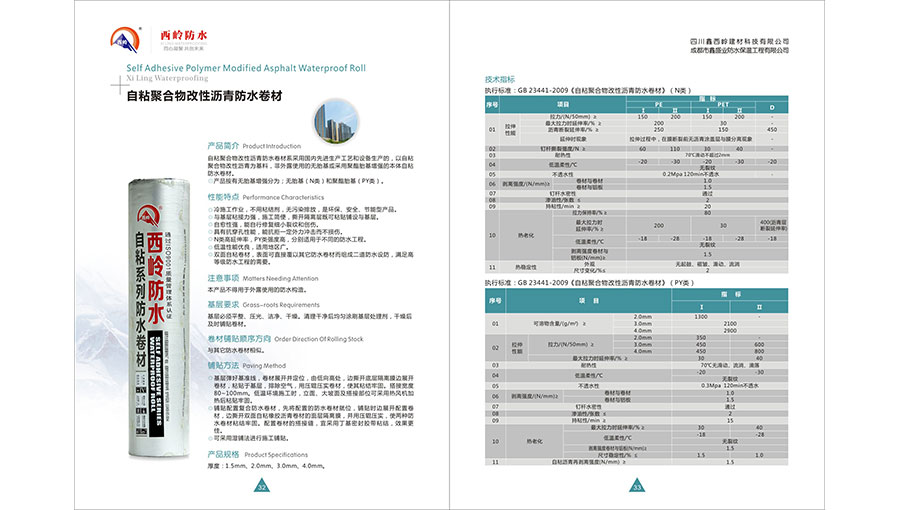Image resolution: width=900 pixels, height=510 pixels.
Task: Click company name 四川鑫西岭建材科技有限公司
Action: pos(739,41)
